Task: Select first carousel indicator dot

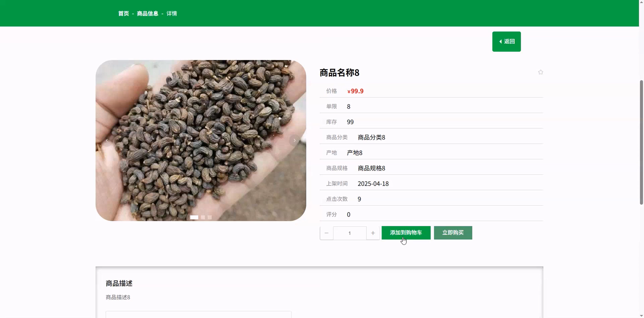Action: tap(194, 217)
